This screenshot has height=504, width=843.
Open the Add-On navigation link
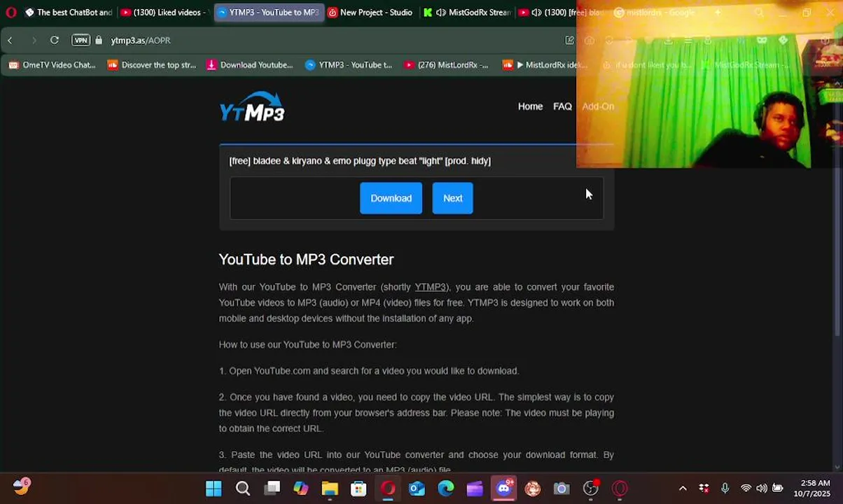598,106
